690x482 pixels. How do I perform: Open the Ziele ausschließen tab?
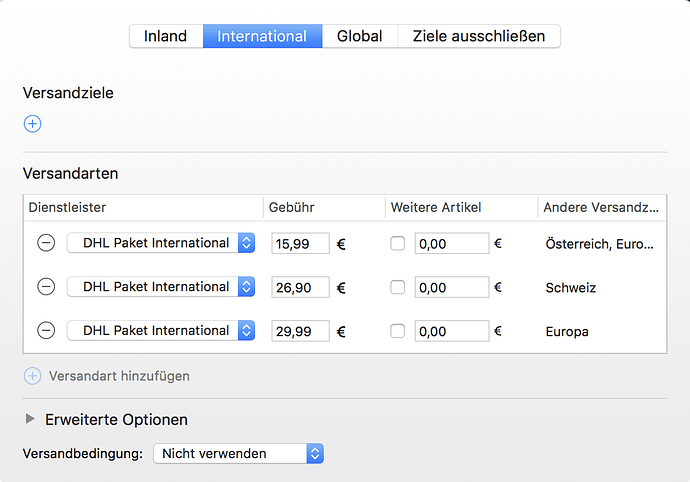pos(479,36)
